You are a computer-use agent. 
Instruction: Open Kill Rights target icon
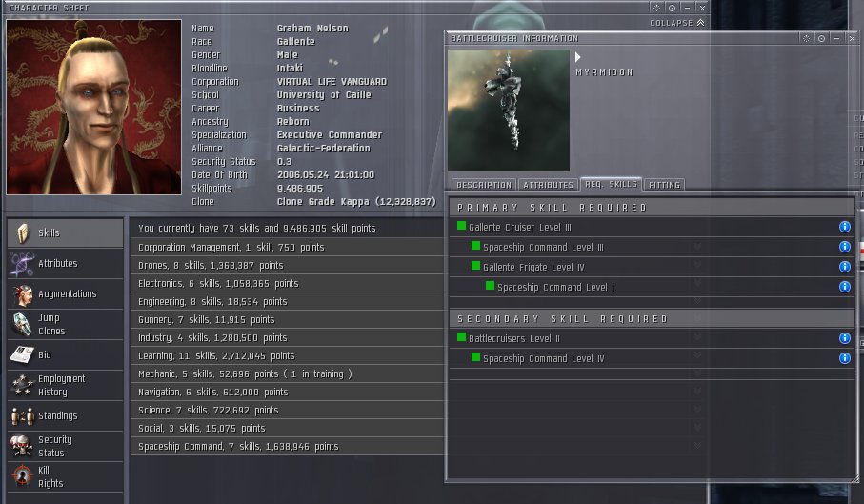click(22, 476)
